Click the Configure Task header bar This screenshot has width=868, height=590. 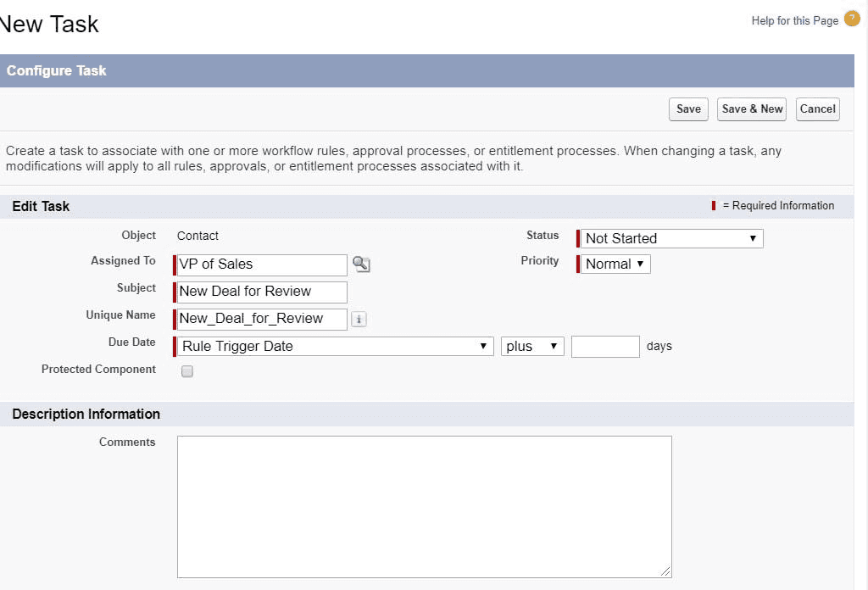point(57,70)
